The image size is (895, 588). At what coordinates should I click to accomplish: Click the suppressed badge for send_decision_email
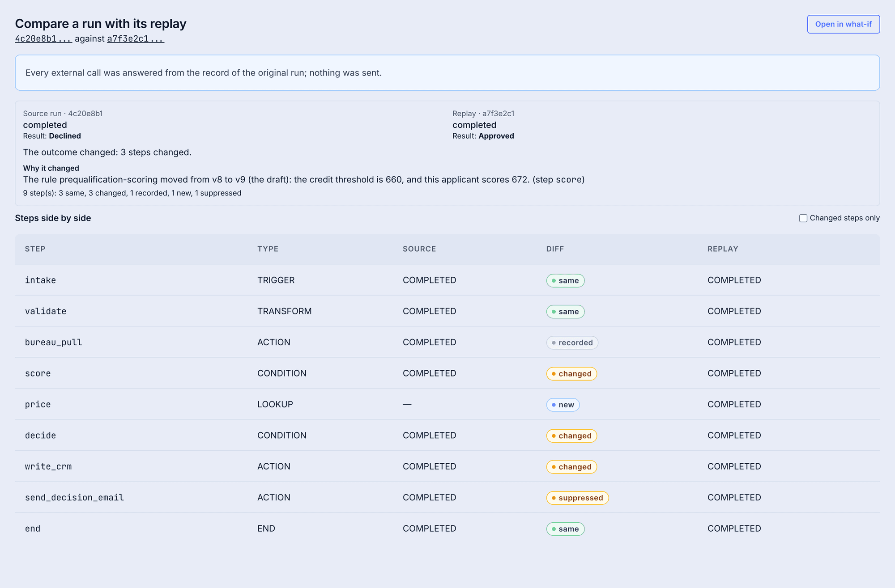point(577,498)
